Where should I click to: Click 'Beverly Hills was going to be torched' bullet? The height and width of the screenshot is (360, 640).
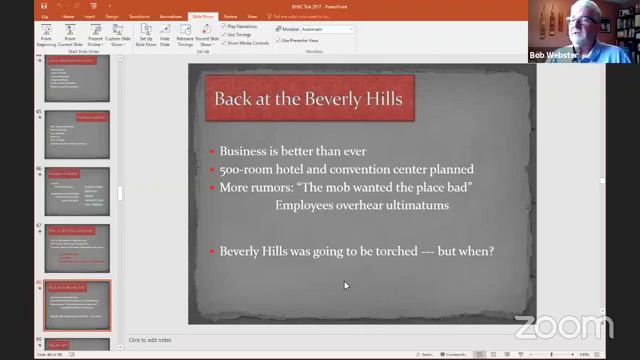357,251
